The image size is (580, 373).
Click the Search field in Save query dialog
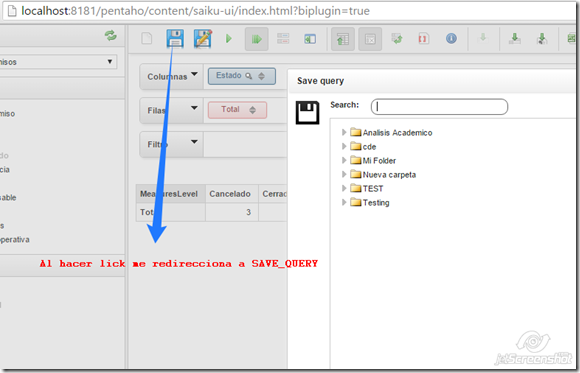pos(439,107)
